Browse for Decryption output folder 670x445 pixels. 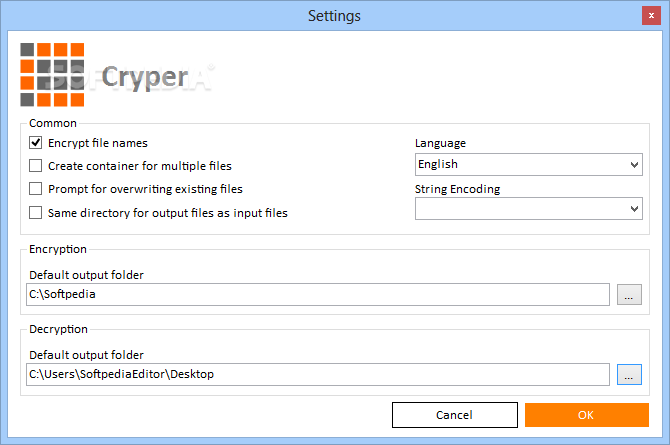point(629,374)
